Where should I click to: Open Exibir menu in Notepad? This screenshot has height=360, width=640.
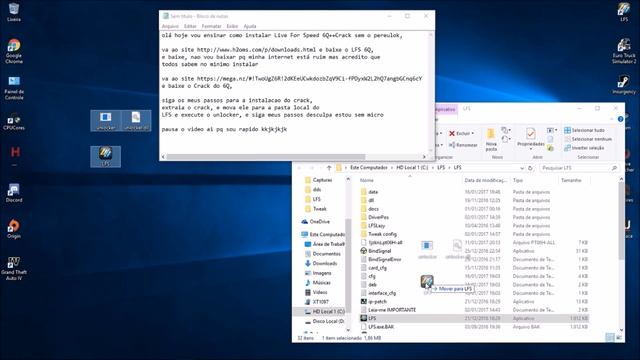point(232,26)
